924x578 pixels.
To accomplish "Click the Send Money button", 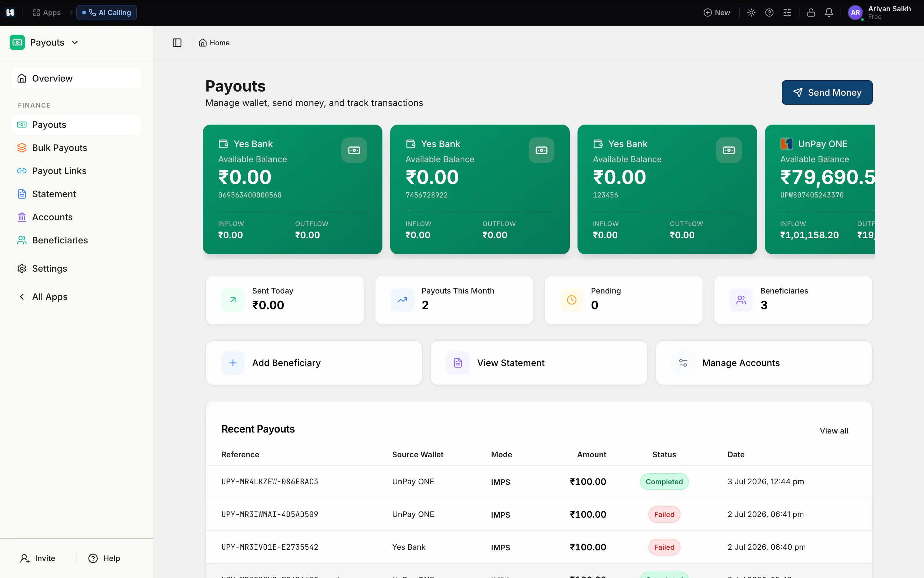I will click(x=827, y=92).
